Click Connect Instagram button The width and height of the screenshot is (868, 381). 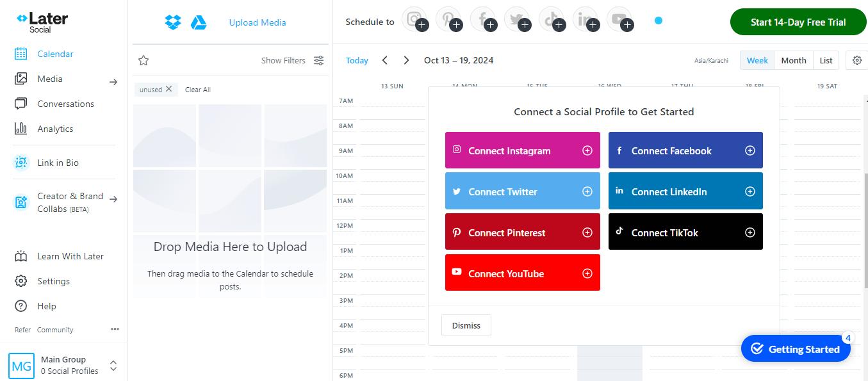(522, 150)
